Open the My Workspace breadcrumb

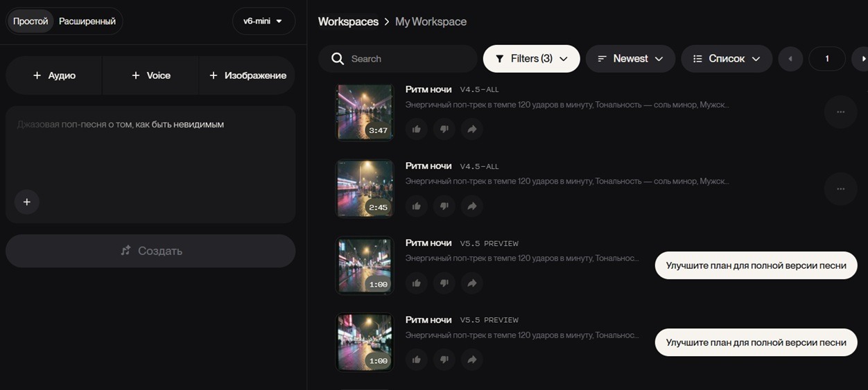(x=431, y=21)
